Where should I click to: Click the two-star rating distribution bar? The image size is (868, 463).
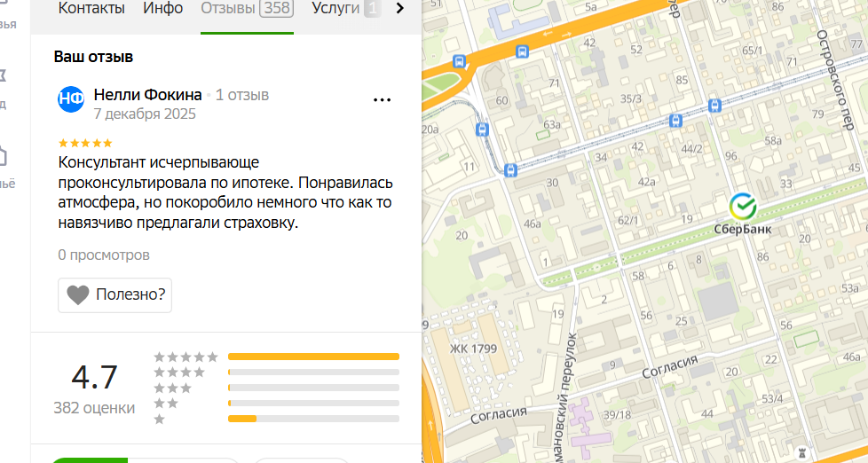[x=314, y=404]
